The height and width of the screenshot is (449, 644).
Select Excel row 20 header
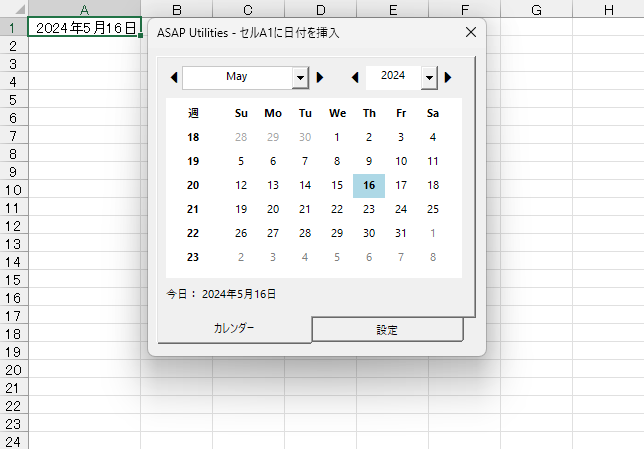[x=14, y=370]
